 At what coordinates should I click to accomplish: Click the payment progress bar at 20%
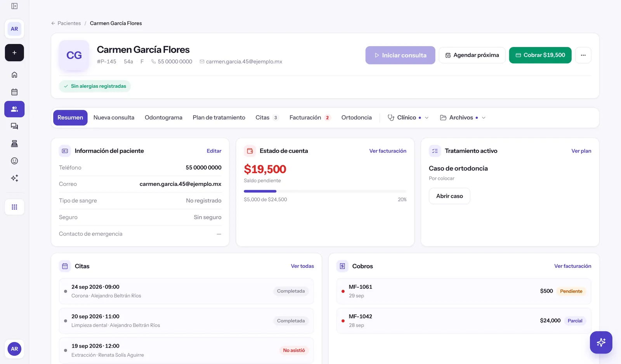tap(325, 191)
